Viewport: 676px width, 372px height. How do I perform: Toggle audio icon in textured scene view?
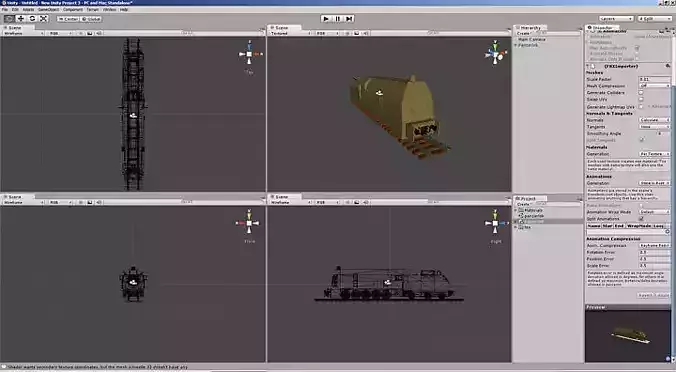[x=365, y=33]
